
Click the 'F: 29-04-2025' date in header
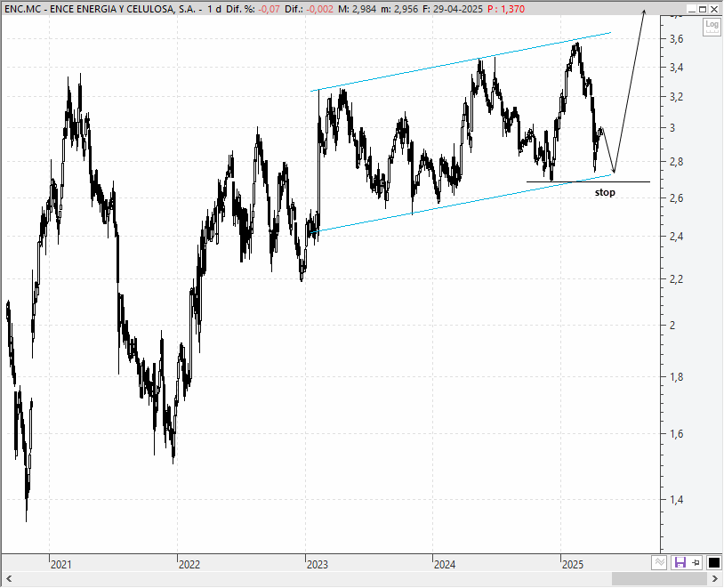point(453,9)
